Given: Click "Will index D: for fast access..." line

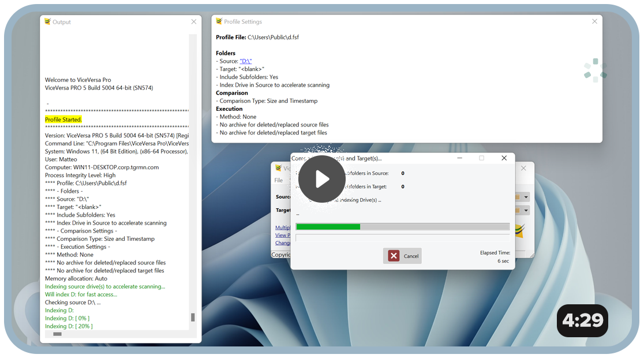Looking at the screenshot, I should coord(81,294).
